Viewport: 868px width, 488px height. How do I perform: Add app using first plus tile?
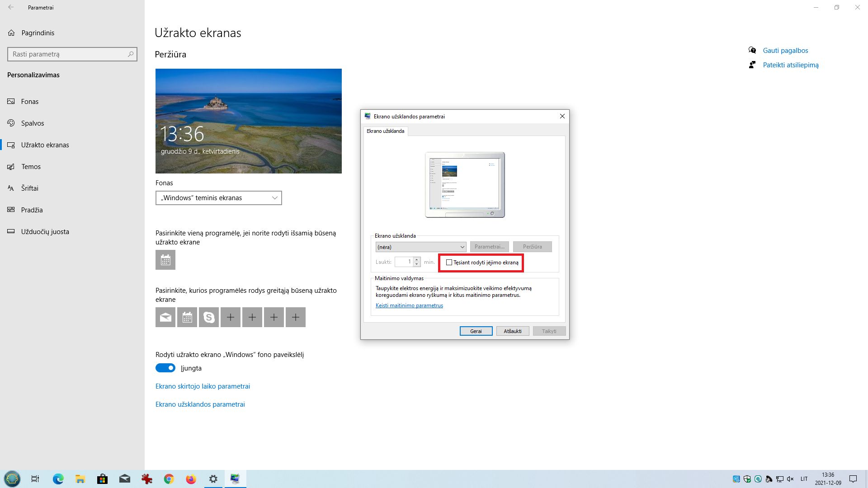231,317
